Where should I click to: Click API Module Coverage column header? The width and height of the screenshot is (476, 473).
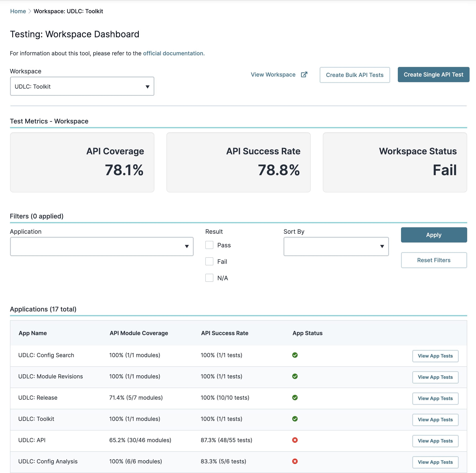click(139, 333)
